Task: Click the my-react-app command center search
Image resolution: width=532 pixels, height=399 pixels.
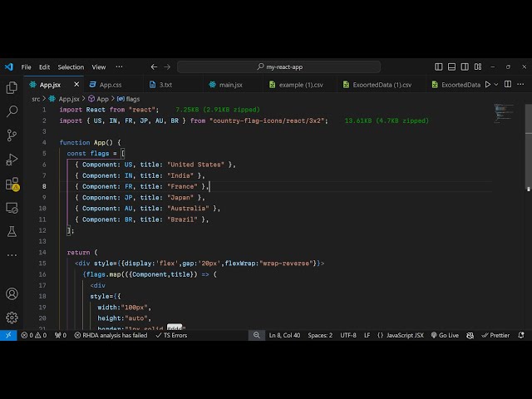Action: coord(279,66)
